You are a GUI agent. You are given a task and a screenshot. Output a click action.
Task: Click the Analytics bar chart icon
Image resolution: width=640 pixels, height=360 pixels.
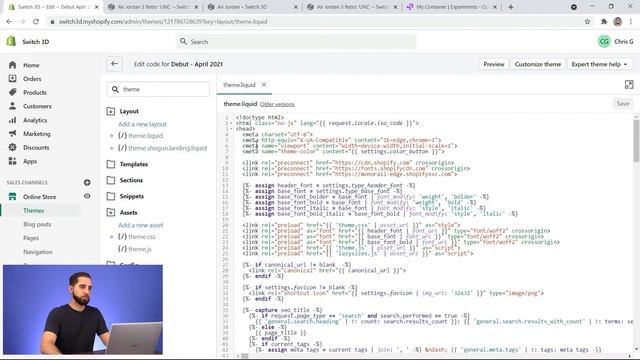point(12,120)
